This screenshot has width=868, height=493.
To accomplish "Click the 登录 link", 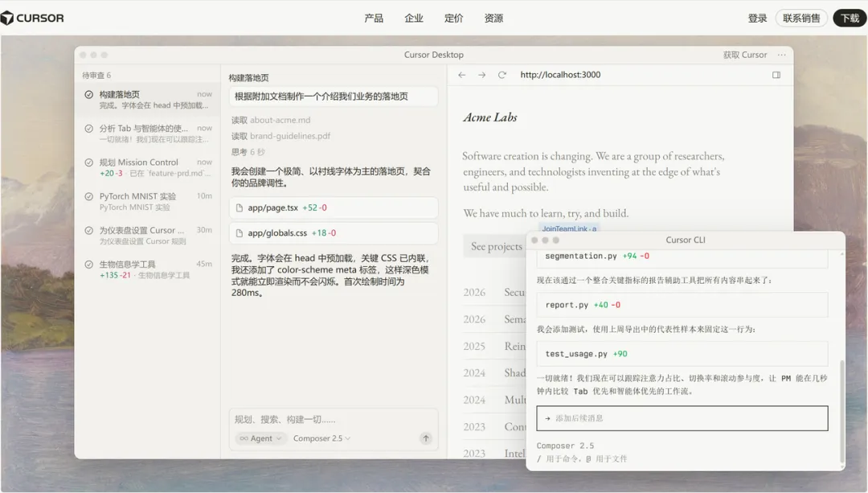I will coord(757,18).
